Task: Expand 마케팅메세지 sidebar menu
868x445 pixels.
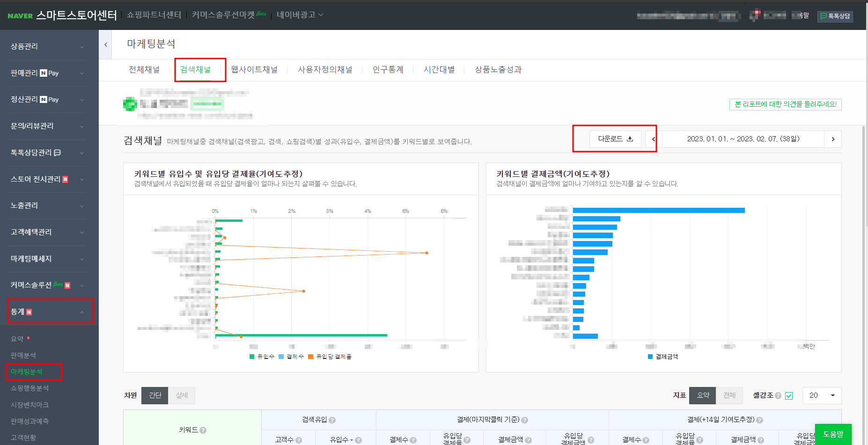Action: pyautogui.click(x=46, y=259)
